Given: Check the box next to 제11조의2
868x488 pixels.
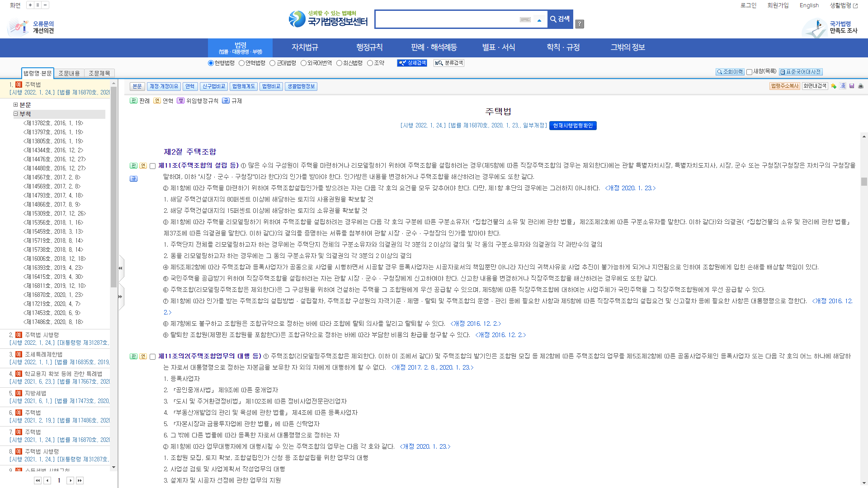Looking at the screenshot, I should [153, 357].
